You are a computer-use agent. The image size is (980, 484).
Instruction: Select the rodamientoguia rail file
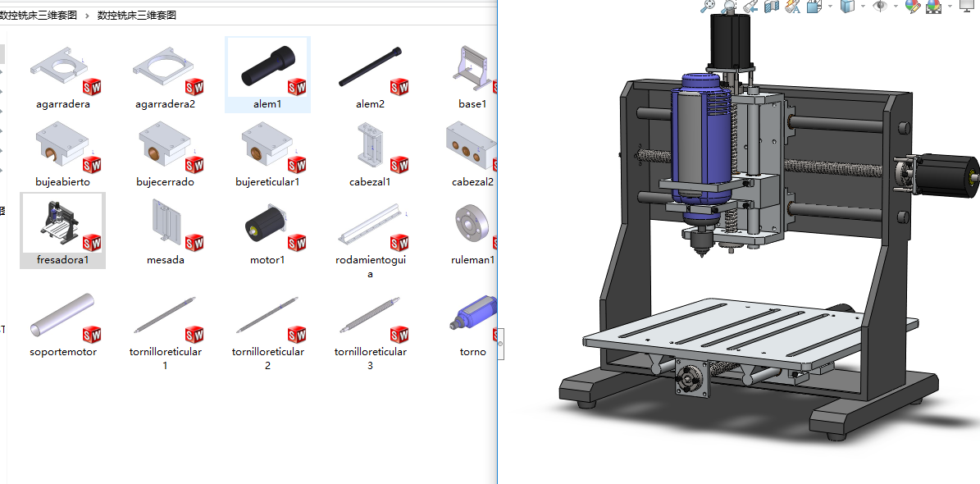pos(370,239)
